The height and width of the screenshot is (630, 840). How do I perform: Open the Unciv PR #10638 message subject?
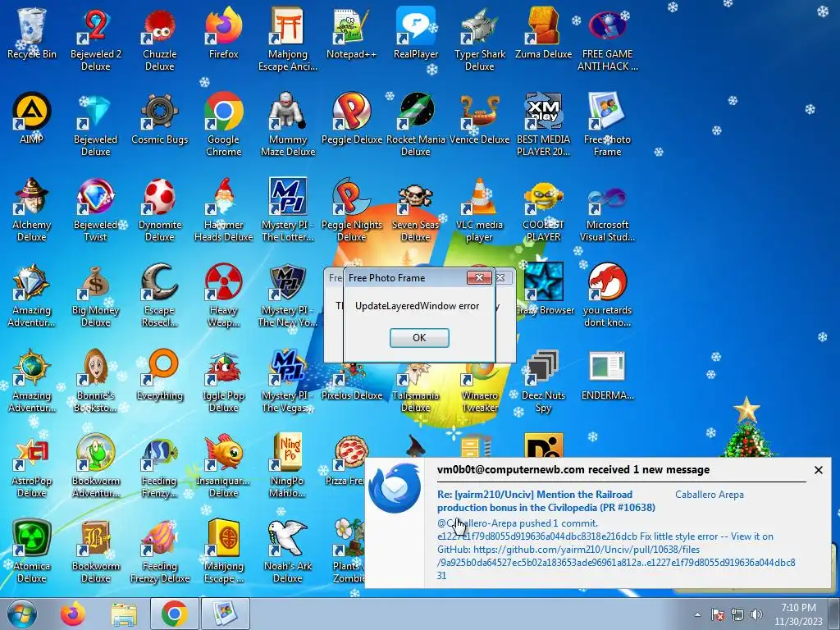(x=546, y=501)
